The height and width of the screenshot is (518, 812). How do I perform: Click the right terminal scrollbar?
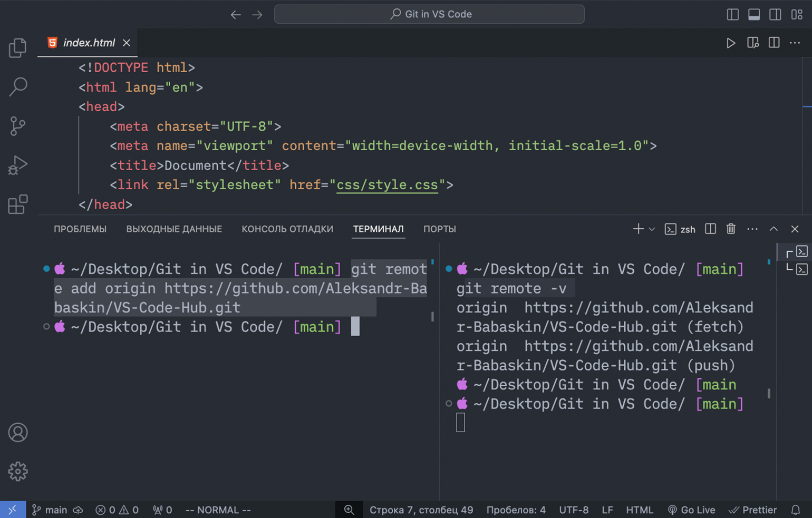pyautogui.click(x=769, y=393)
